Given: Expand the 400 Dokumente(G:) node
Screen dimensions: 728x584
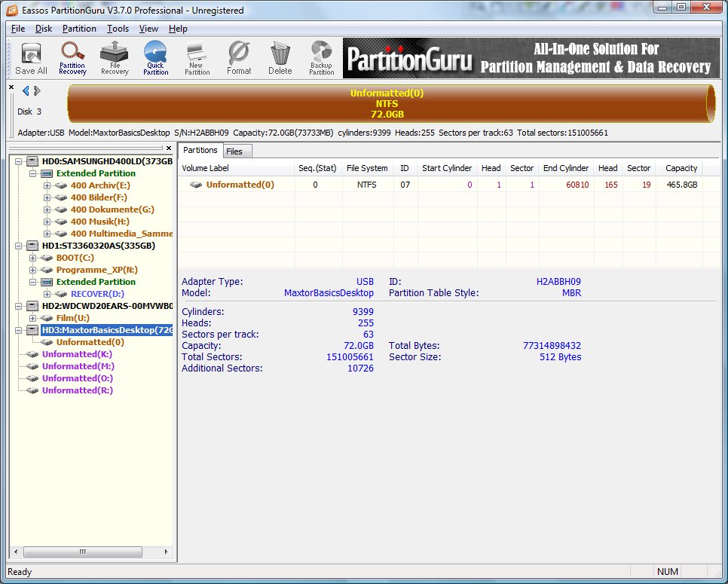Looking at the screenshot, I should [x=47, y=209].
